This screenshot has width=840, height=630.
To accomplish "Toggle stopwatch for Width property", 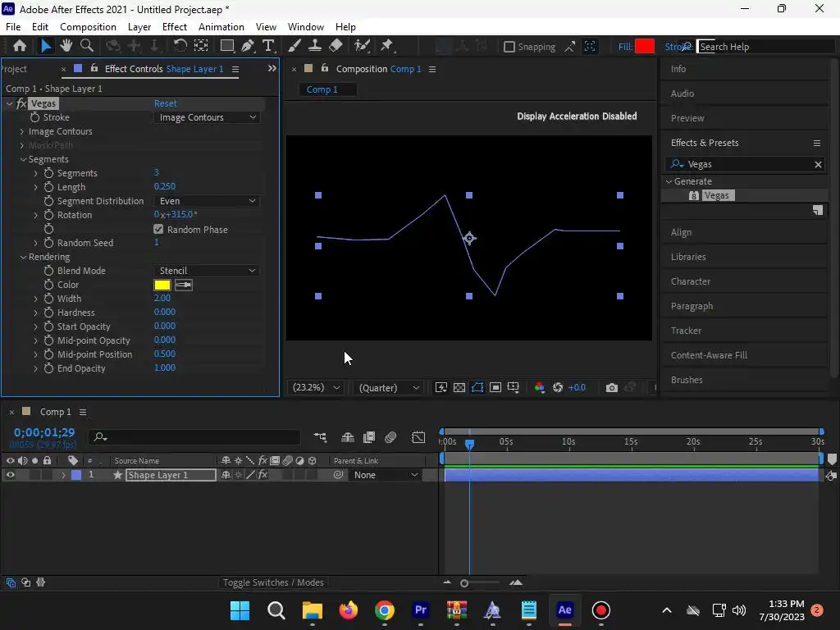I will click(x=48, y=299).
